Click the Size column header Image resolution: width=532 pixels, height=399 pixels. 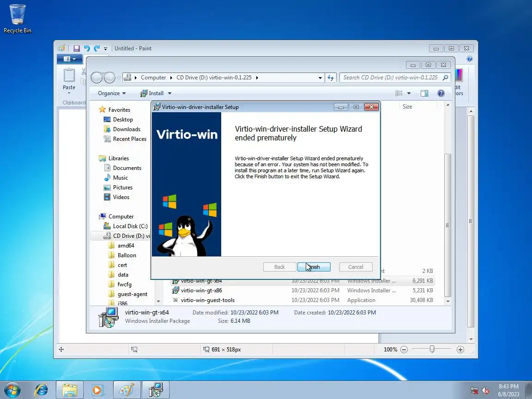pos(407,107)
